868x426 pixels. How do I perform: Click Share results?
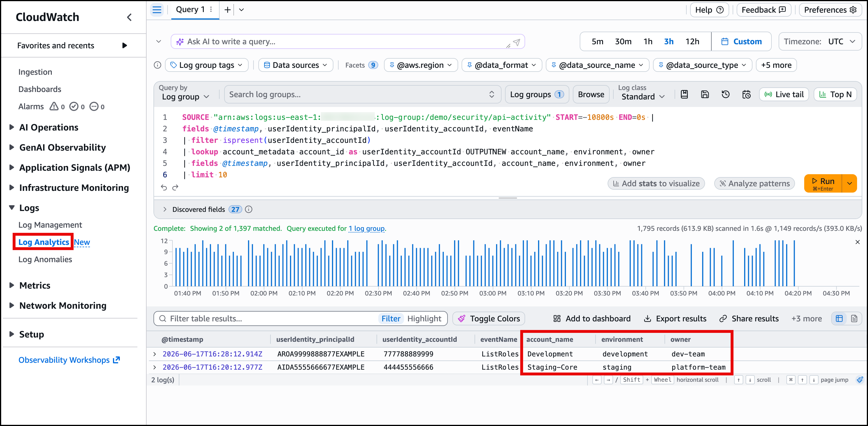click(x=749, y=318)
